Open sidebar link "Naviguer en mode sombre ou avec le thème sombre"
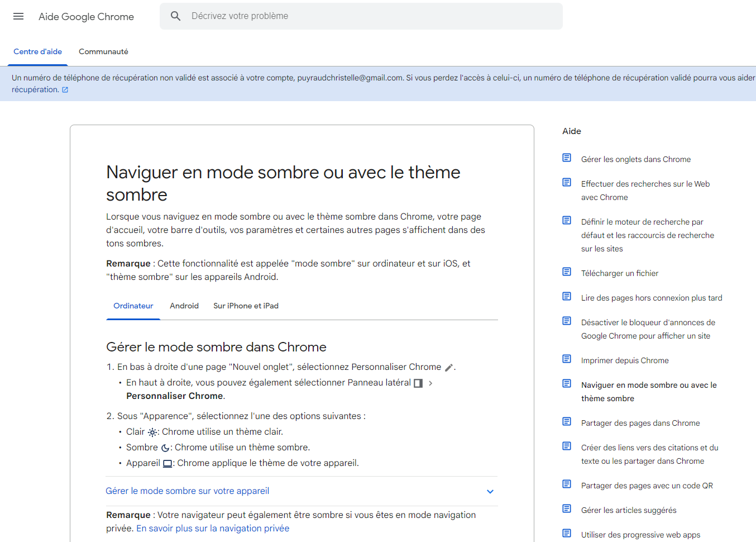The image size is (756, 542). 649,392
